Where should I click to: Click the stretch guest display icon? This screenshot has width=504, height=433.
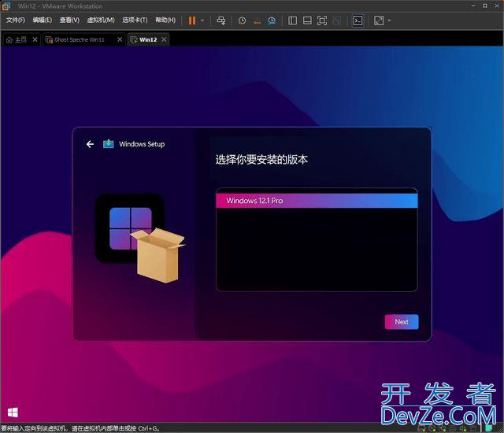[x=379, y=20]
